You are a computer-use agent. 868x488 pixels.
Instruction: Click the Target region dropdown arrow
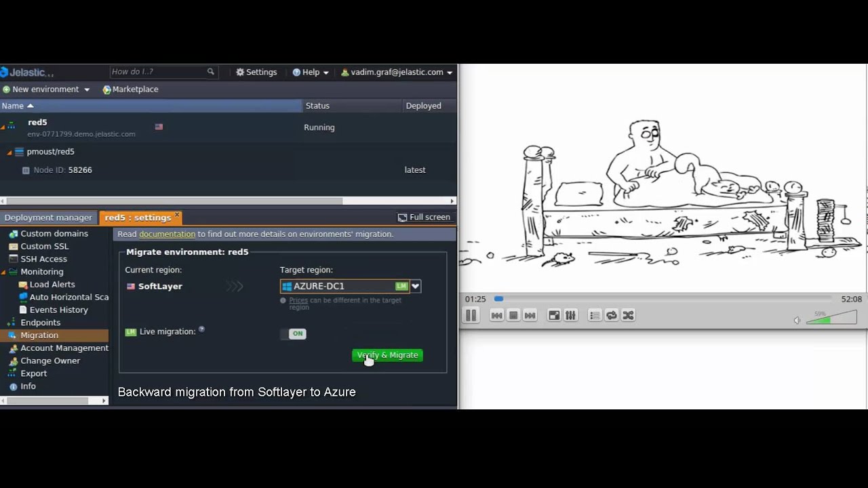coord(415,286)
